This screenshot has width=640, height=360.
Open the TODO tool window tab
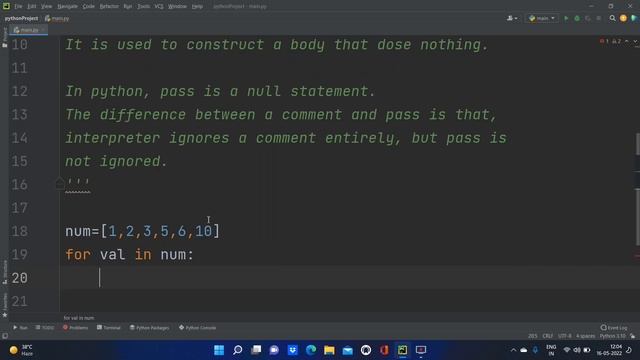44,327
